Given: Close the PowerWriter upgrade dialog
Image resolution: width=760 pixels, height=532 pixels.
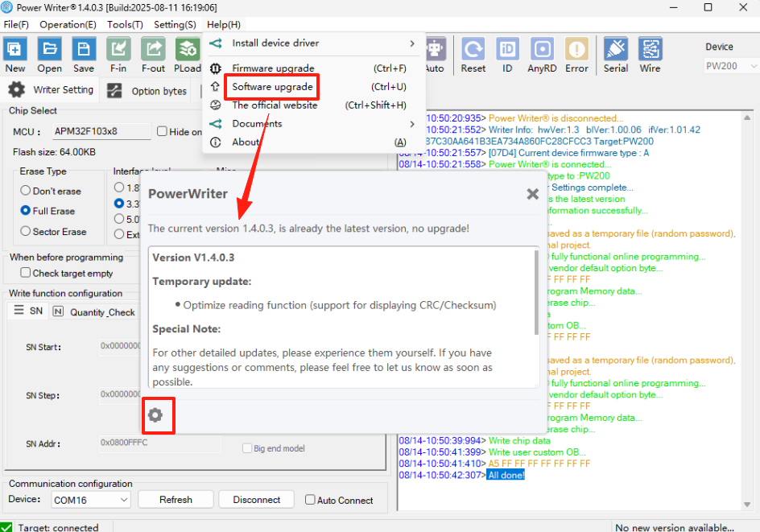Looking at the screenshot, I should (x=533, y=194).
